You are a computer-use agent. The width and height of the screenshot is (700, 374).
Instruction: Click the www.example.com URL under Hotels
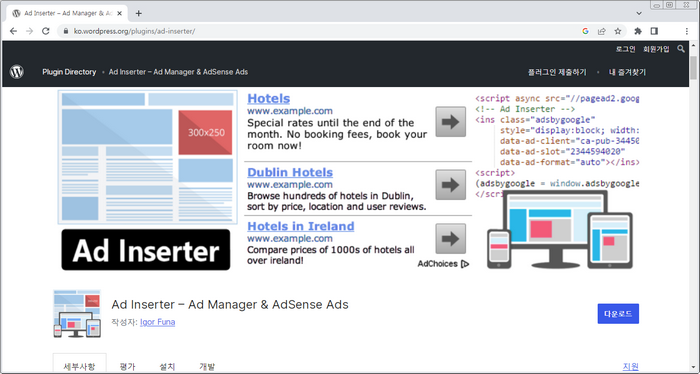pyautogui.click(x=290, y=111)
